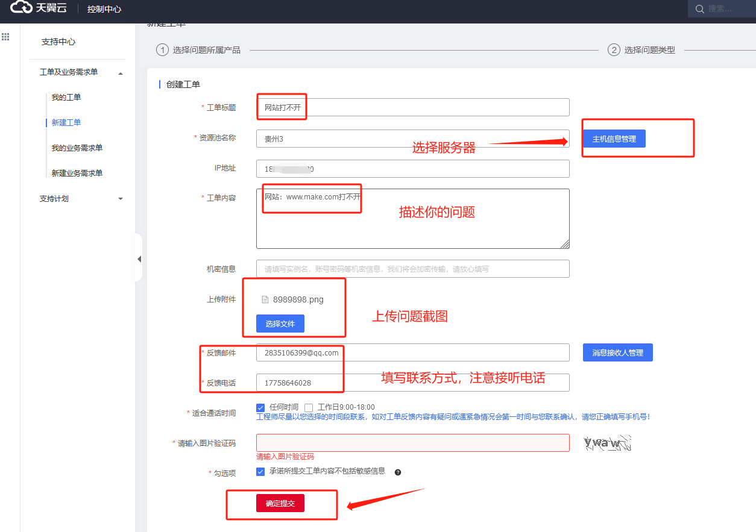This screenshot has height=532, width=756.
Task: Click the 选择文件 upload button
Action: 280,324
